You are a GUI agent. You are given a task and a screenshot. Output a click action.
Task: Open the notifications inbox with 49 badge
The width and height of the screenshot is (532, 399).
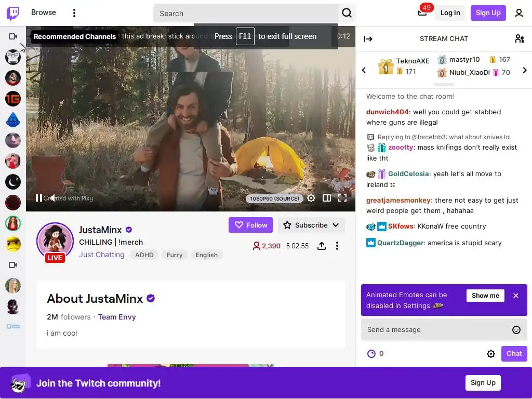click(x=423, y=12)
